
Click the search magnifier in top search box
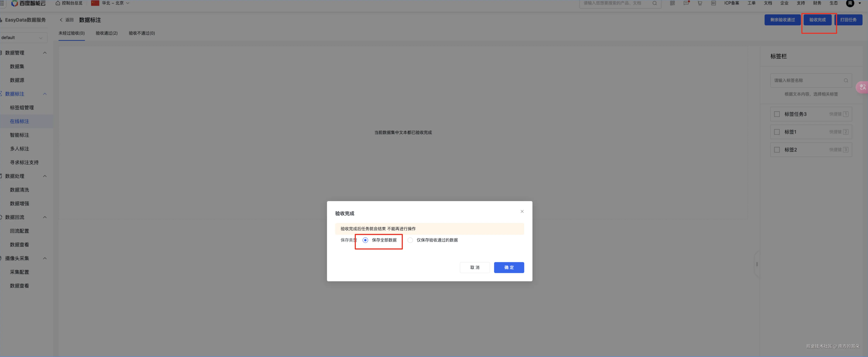654,3
